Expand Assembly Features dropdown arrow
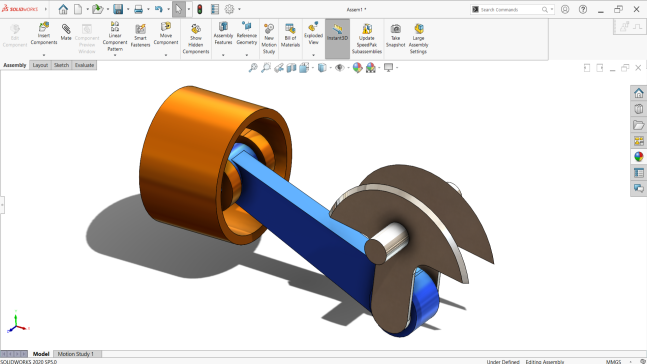The width and height of the screenshot is (647, 364). click(x=223, y=55)
